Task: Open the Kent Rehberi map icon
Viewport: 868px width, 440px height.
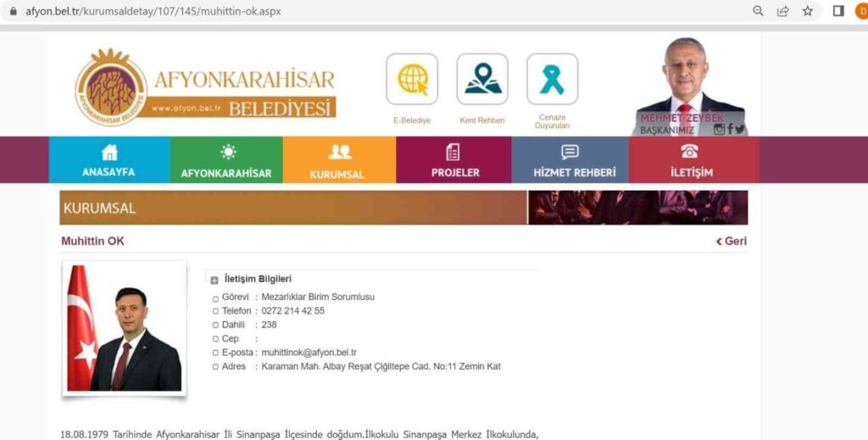Action: [x=482, y=80]
